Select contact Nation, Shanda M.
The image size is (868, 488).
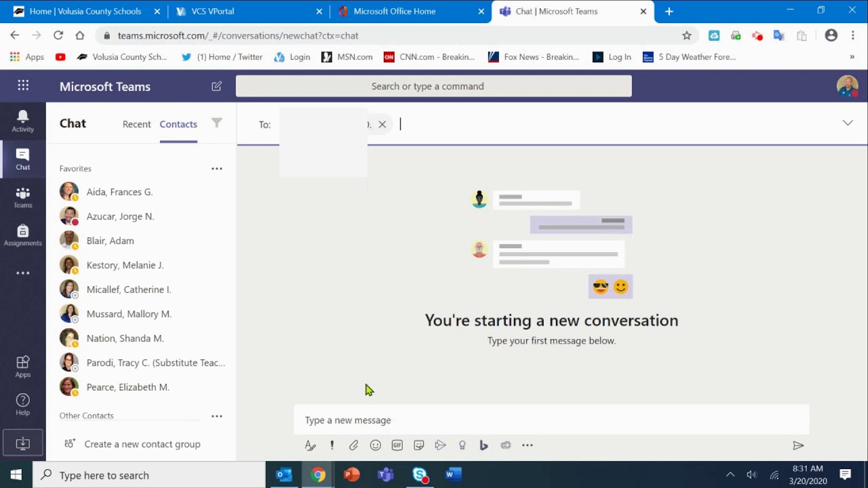click(x=141, y=338)
